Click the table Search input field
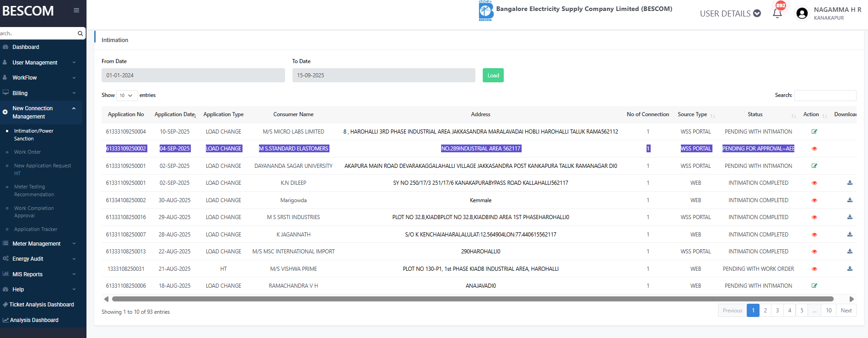The width and height of the screenshot is (868, 338). 825,95
